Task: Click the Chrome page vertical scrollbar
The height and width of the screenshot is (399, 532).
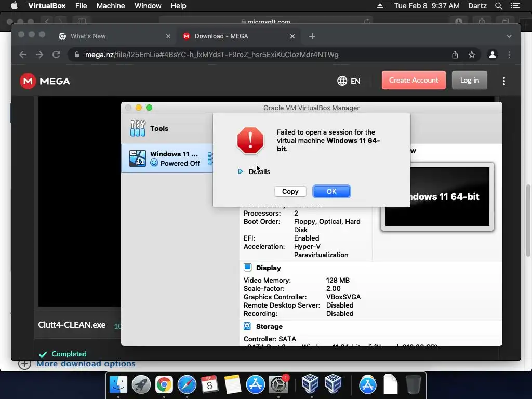Action: point(528,220)
